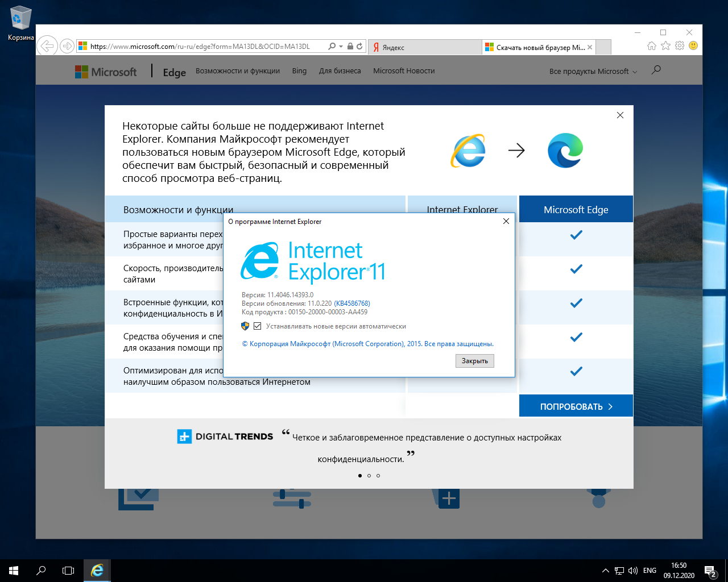Click the Microsoft Corporation copyright link
728x582 pixels.
[x=367, y=344]
